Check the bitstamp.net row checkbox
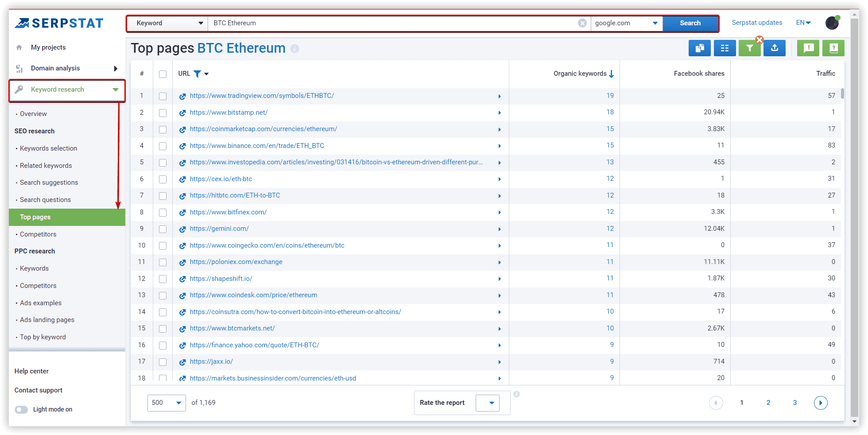This screenshot has height=435, width=868. (x=163, y=113)
